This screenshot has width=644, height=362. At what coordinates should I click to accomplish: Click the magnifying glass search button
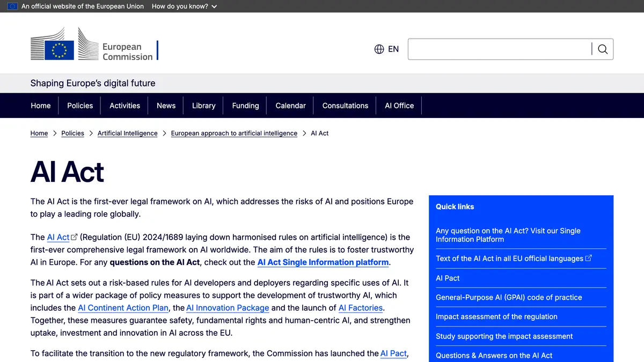(x=603, y=49)
